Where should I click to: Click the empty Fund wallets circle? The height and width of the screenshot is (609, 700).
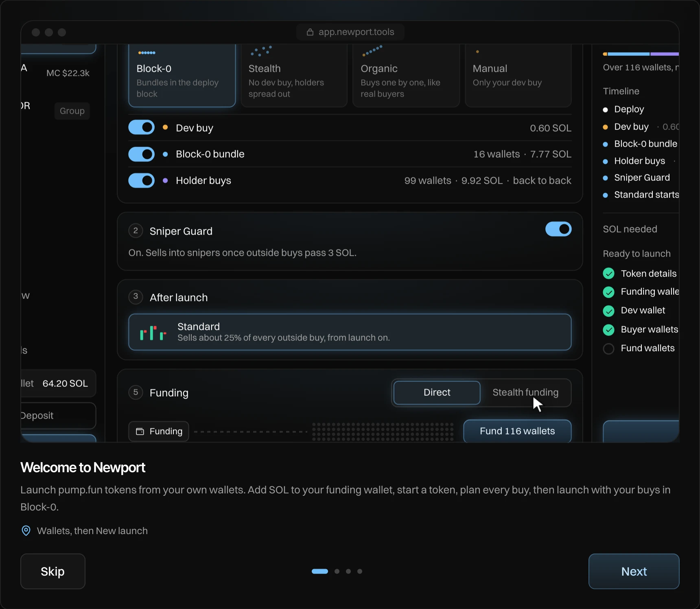[608, 349]
